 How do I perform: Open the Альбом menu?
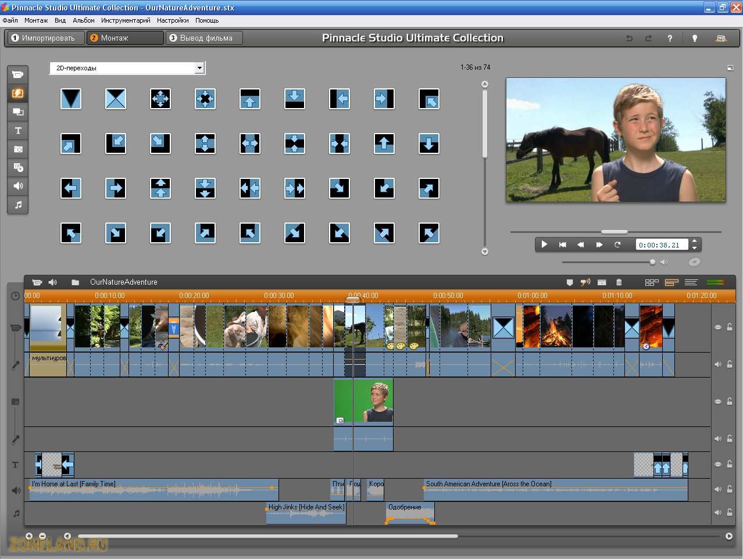click(84, 20)
